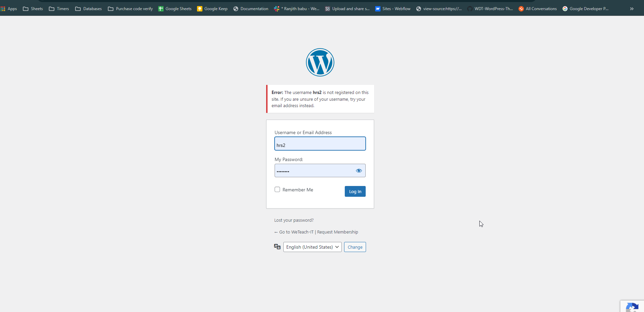Expand the bookmarks overflow chevron
Image resolution: width=644 pixels, height=312 pixels.
click(x=632, y=9)
